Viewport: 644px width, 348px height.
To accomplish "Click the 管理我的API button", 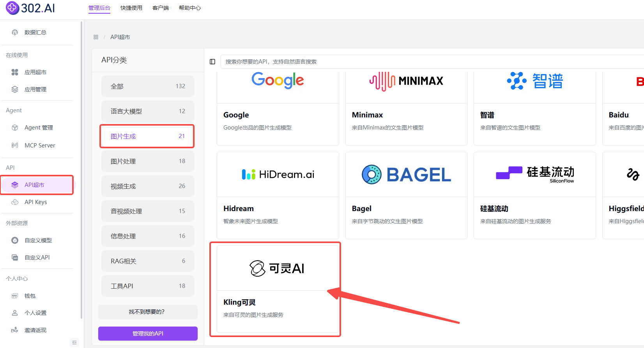I will 148,334.
